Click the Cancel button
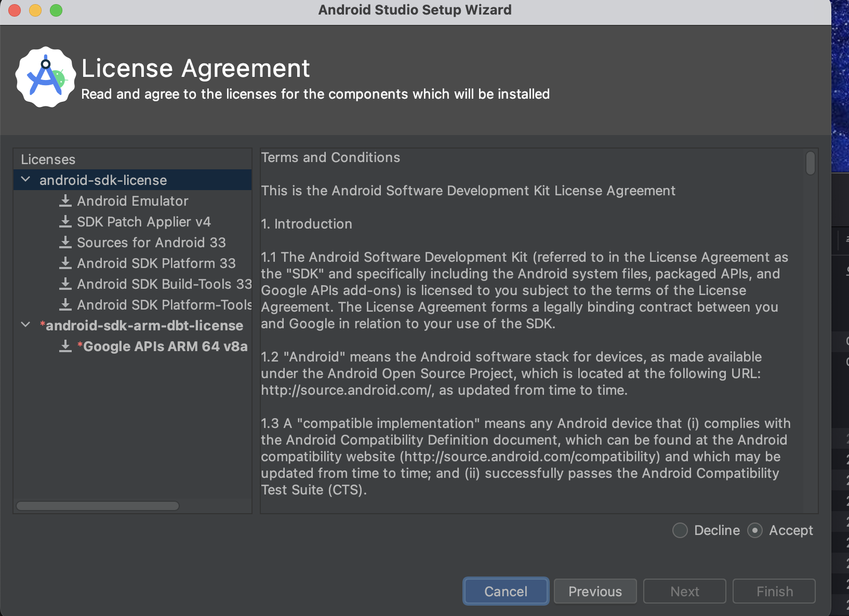849x616 pixels. [506, 591]
